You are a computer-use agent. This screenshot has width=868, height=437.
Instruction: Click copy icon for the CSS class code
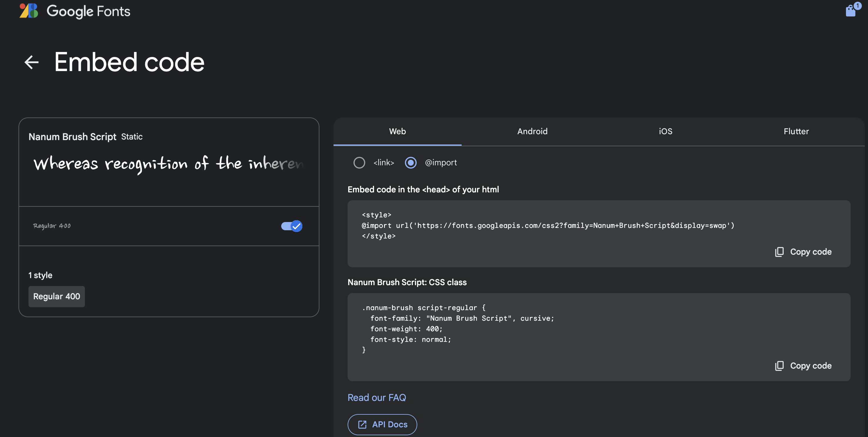click(779, 366)
